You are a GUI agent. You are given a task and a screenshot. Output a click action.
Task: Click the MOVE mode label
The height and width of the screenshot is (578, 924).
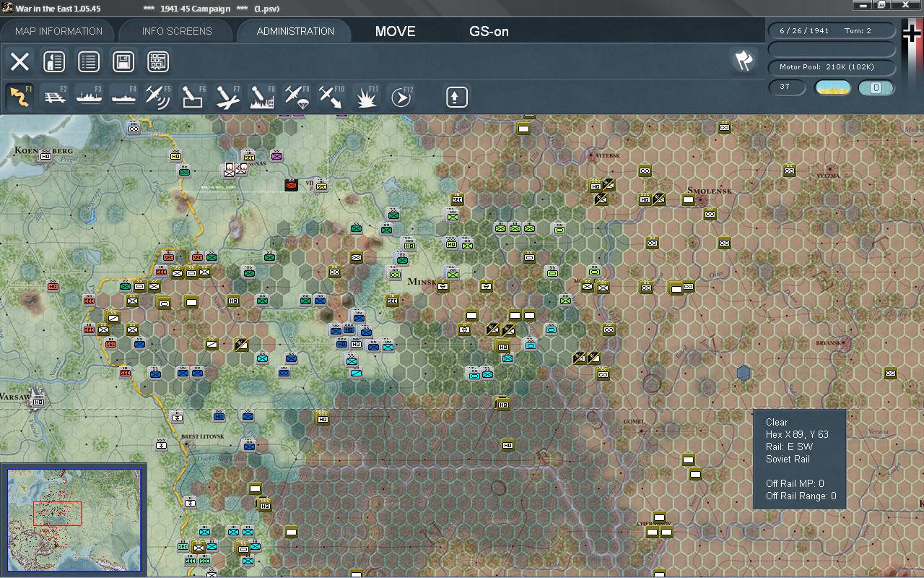396,32
